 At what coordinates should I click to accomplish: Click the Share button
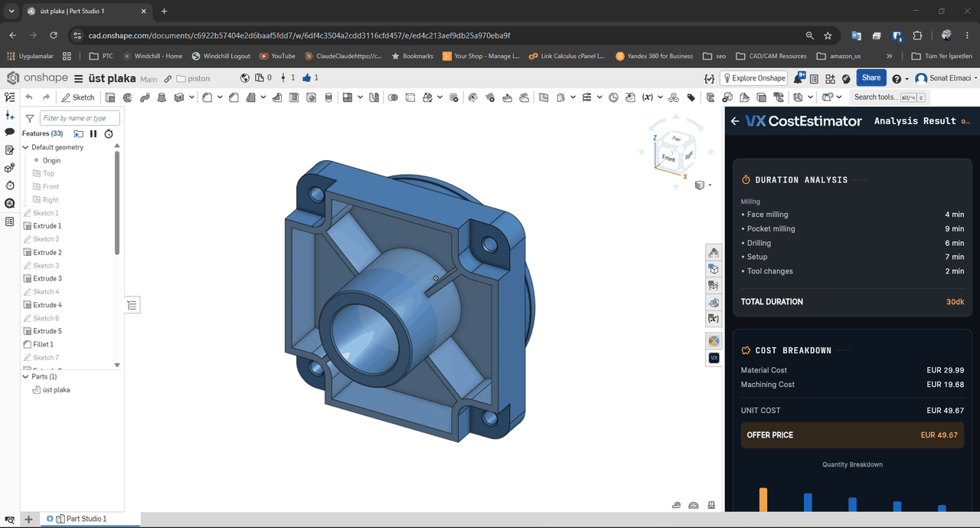click(871, 78)
